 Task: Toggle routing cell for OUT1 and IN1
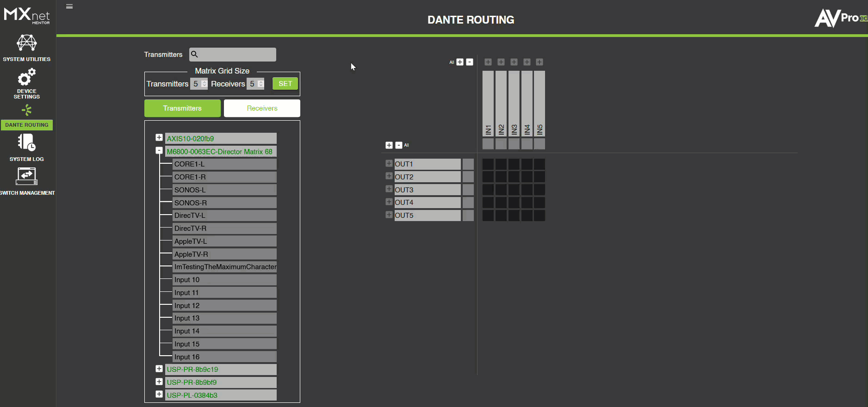(488, 164)
